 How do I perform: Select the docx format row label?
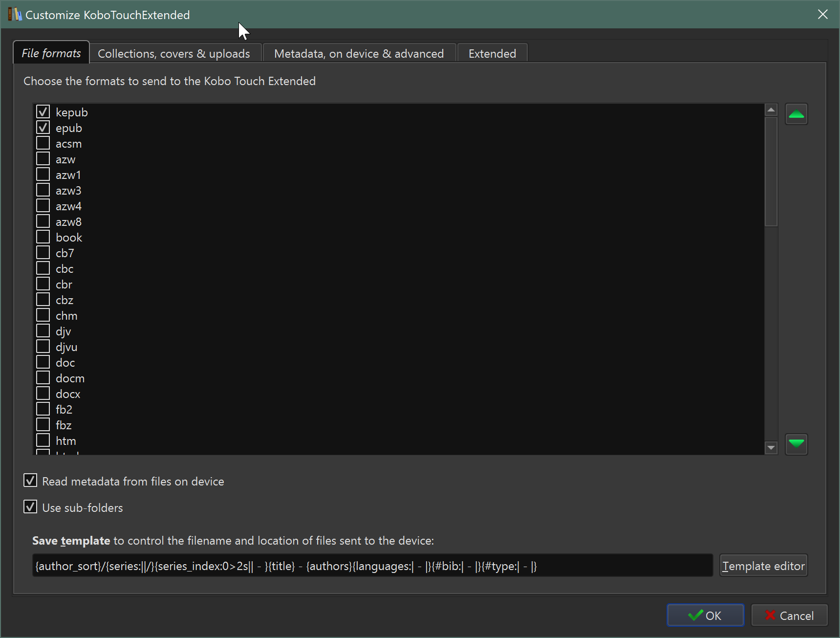click(68, 394)
